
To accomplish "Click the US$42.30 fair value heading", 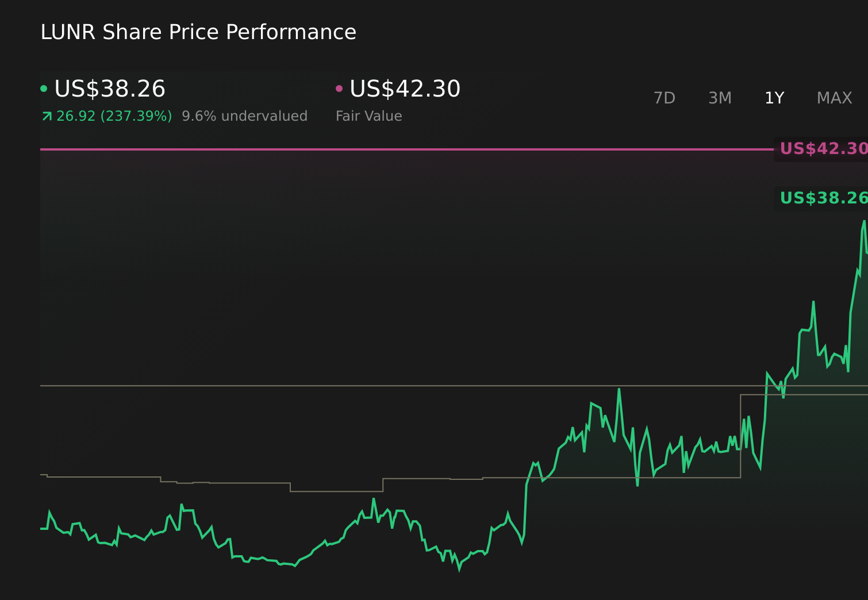I will (405, 89).
